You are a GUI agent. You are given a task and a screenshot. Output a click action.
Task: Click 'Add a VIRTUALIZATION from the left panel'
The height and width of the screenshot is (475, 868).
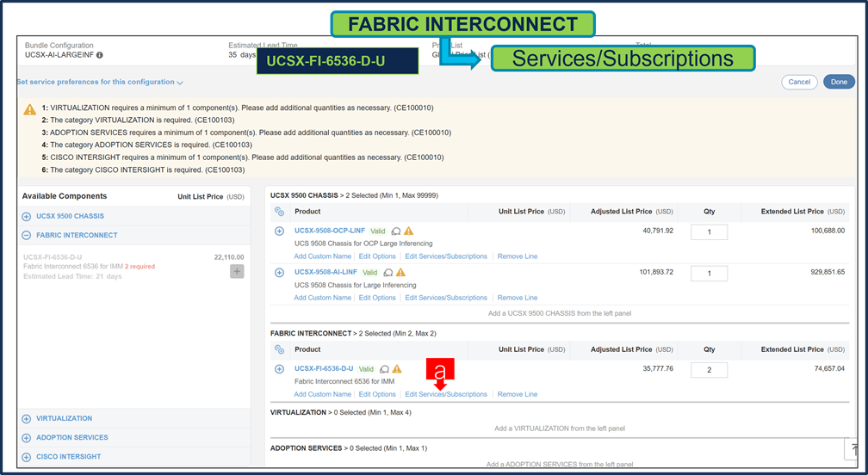pyautogui.click(x=560, y=429)
